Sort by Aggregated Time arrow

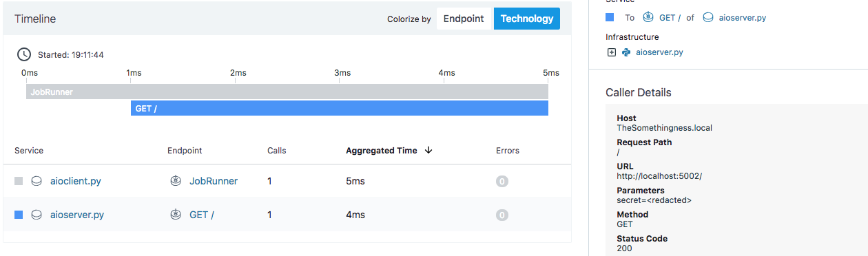pyautogui.click(x=428, y=150)
